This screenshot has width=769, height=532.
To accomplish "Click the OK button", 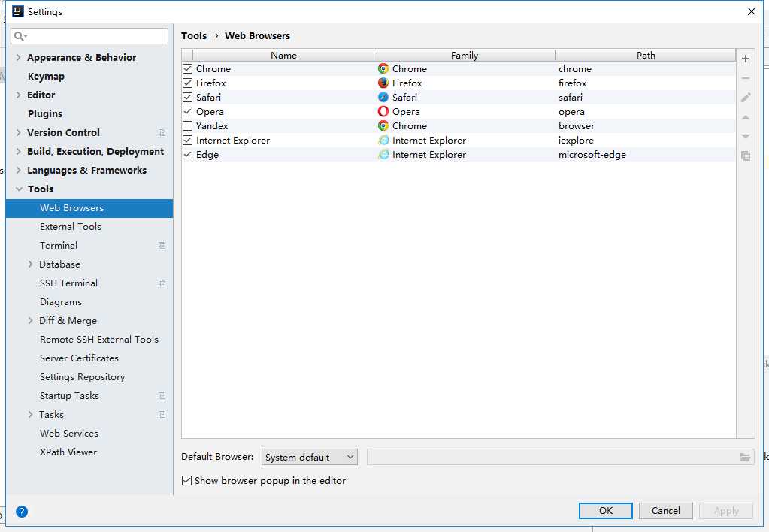I will click(x=606, y=510).
